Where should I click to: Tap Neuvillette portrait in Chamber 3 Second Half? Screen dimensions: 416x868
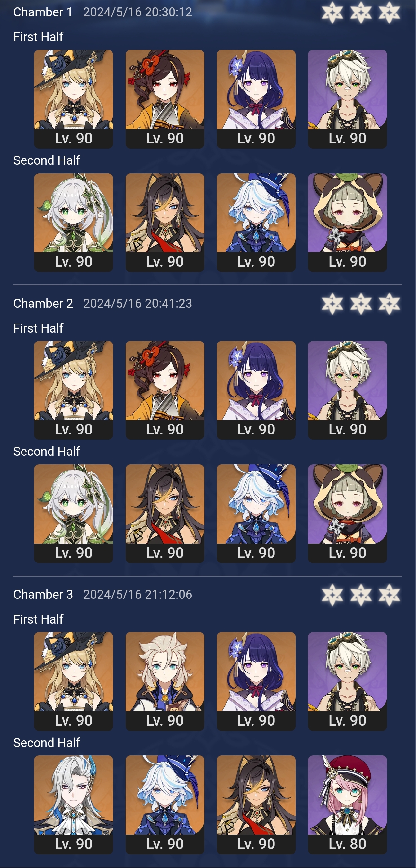(73, 805)
